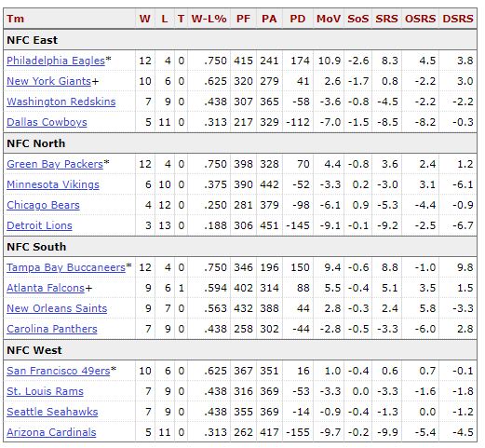The image size is (485, 448).
Task: Open the Chicago Bears link
Action: tap(43, 205)
